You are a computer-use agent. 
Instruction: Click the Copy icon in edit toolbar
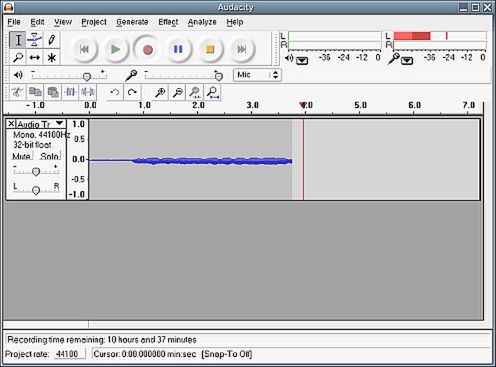pos(35,92)
